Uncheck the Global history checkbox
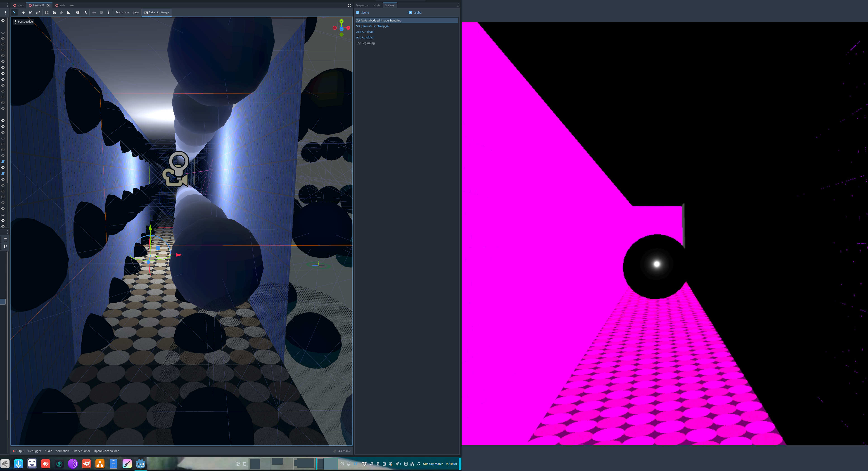The image size is (868, 471). pyautogui.click(x=410, y=12)
